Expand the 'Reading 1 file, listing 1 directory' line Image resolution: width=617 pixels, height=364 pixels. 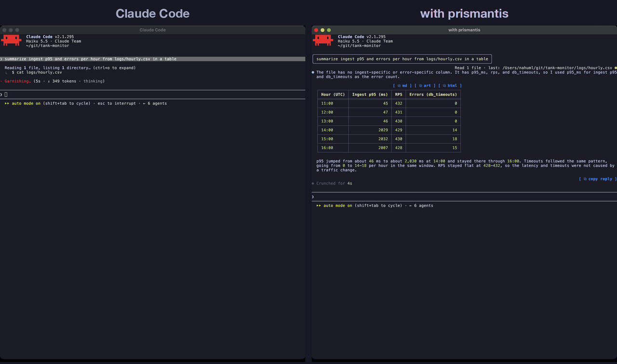click(x=70, y=68)
